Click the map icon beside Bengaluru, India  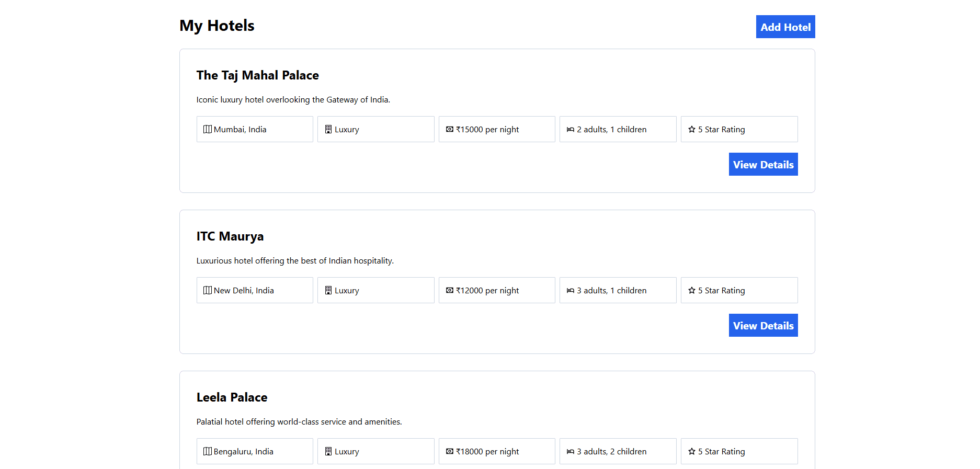pos(208,451)
